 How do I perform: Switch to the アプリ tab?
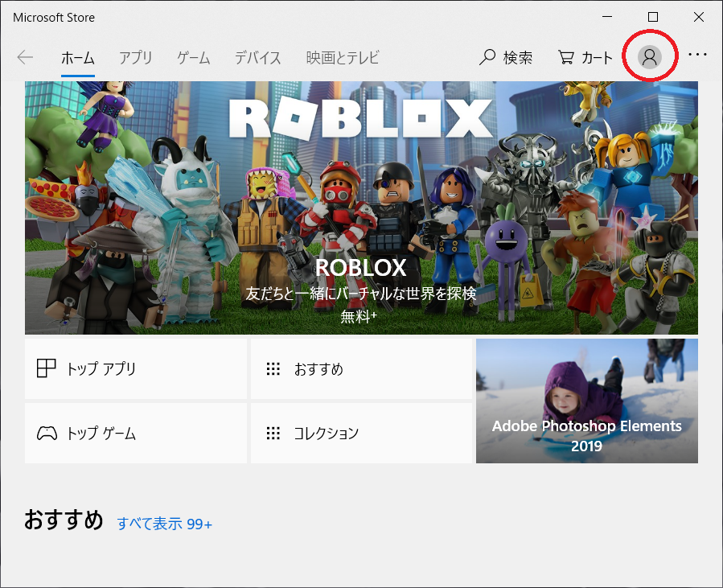(x=136, y=58)
